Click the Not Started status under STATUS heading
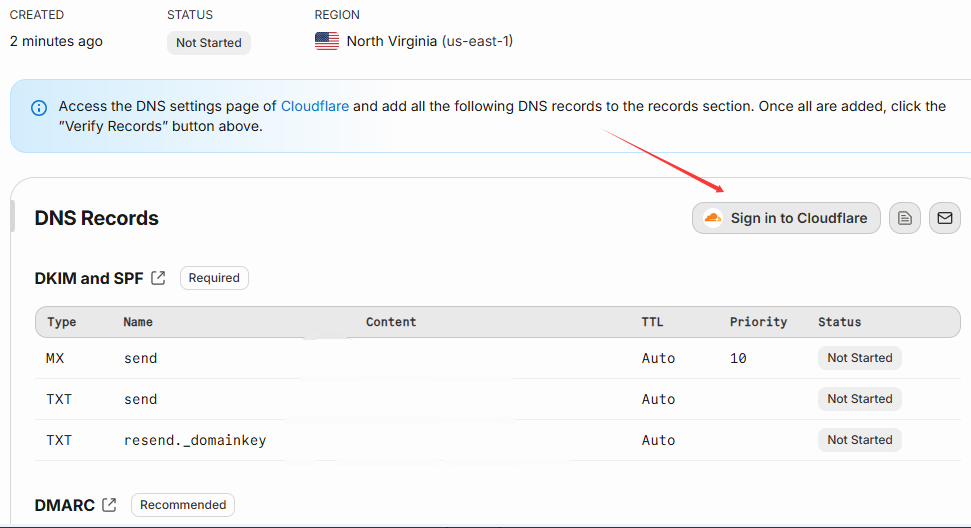 coord(208,43)
